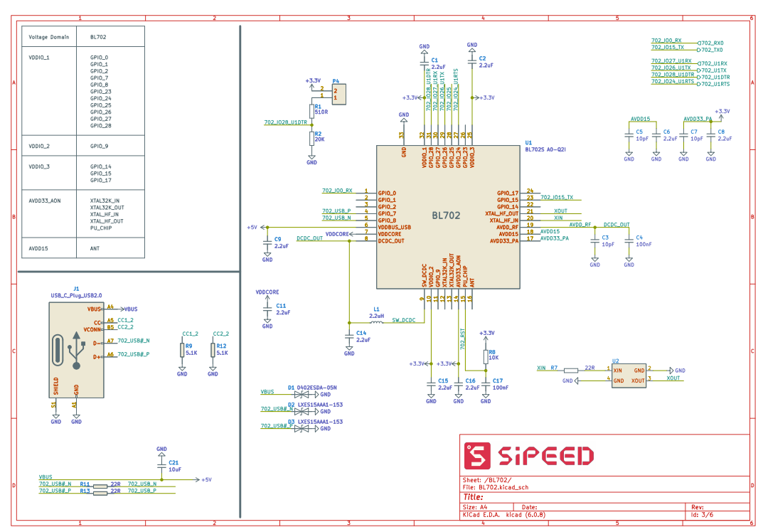Click 'XTAL32K_OUT' in the voltage domain table
Screen dimensions: 763x532
[107, 208]
